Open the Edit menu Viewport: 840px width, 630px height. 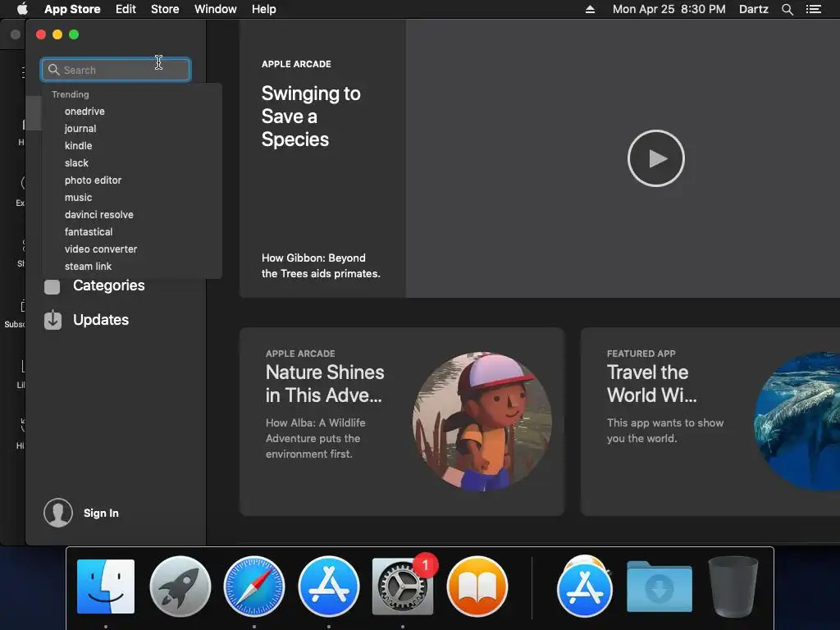(126, 9)
